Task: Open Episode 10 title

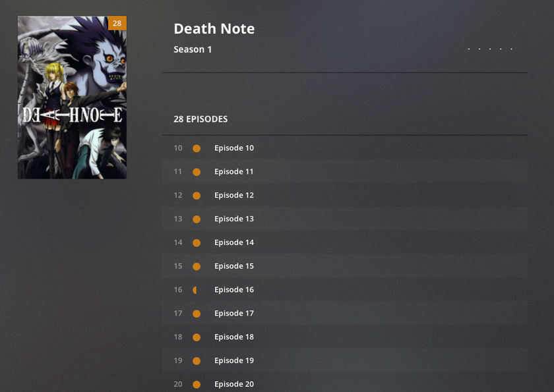Action: (x=234, y=148)
